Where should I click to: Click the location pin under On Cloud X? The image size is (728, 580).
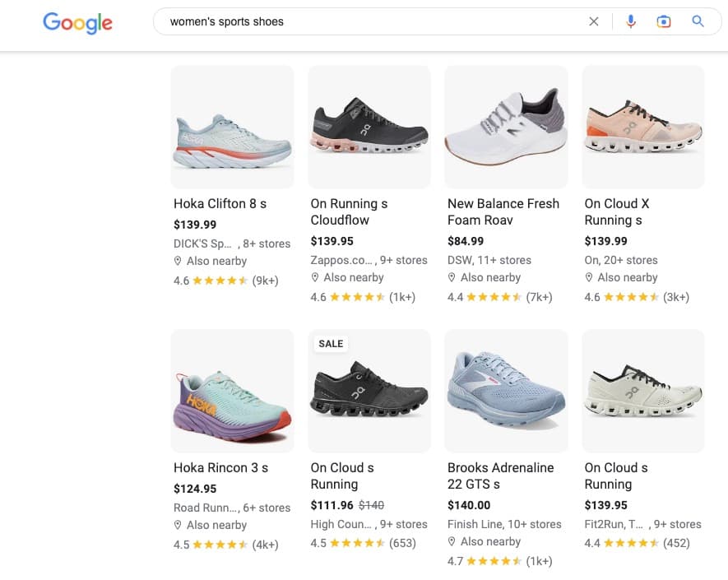[x=589, y=277]
